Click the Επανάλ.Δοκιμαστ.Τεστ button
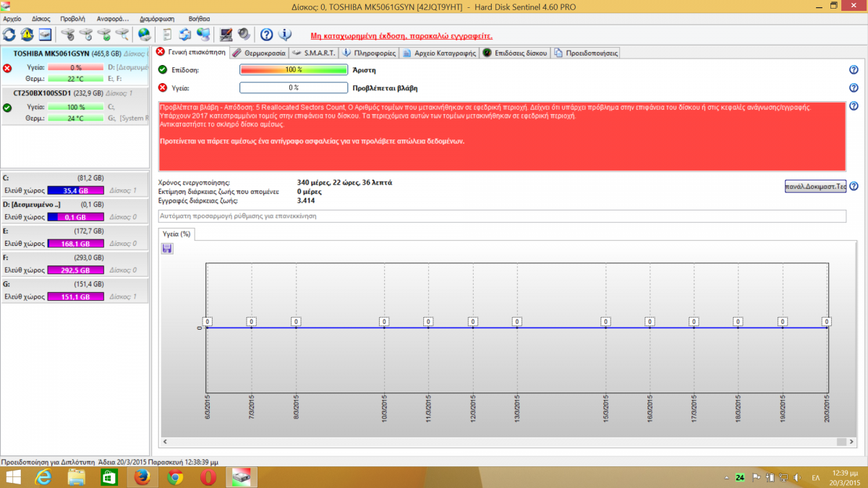Image resolution: width=868 pixels, height=488 pixels. point(815,187)
